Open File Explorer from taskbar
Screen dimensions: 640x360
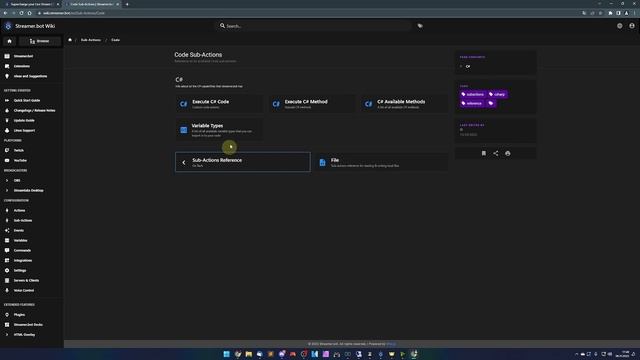tap(249, 354)
